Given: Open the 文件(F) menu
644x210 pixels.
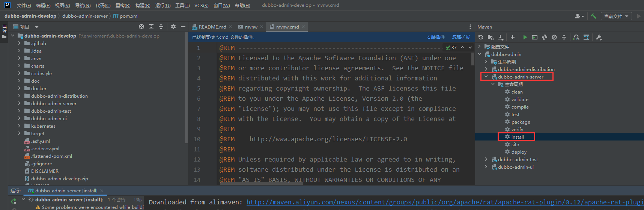Looking at the screenshot, I should pyautogui.click(x=24, y=5).
